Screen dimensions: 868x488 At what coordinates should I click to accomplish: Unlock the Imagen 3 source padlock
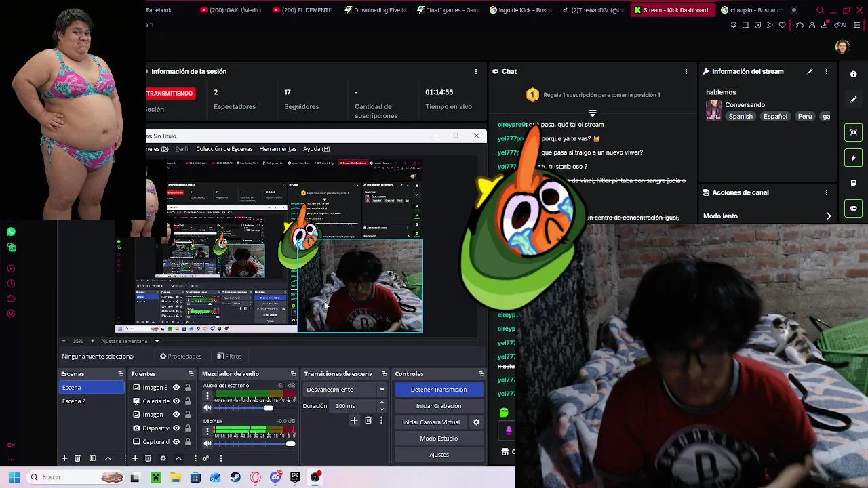point(188,388)
